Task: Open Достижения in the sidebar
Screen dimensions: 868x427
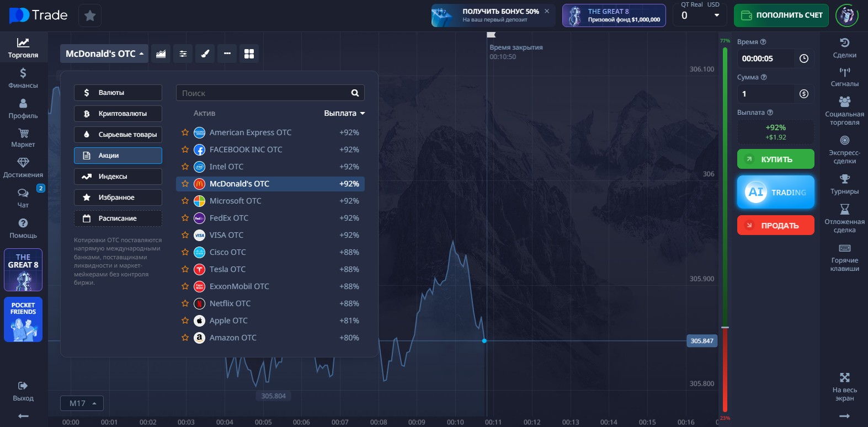Action: point(23,168)
